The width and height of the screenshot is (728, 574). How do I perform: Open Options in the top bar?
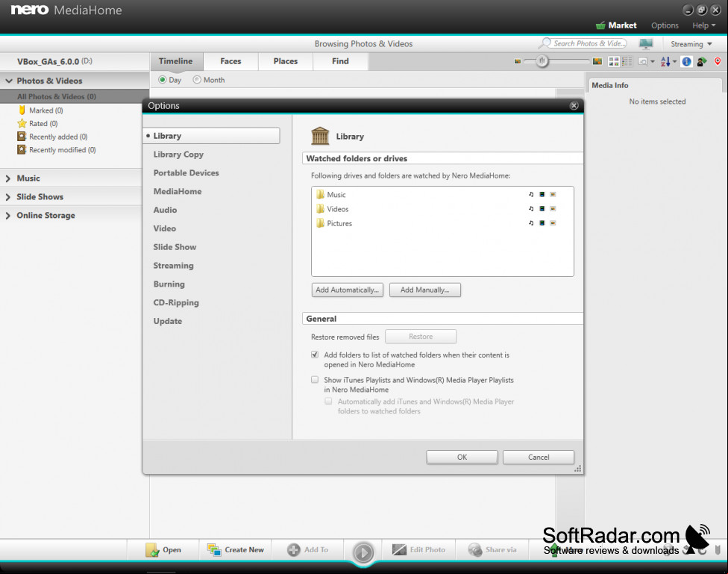[665, 25]
